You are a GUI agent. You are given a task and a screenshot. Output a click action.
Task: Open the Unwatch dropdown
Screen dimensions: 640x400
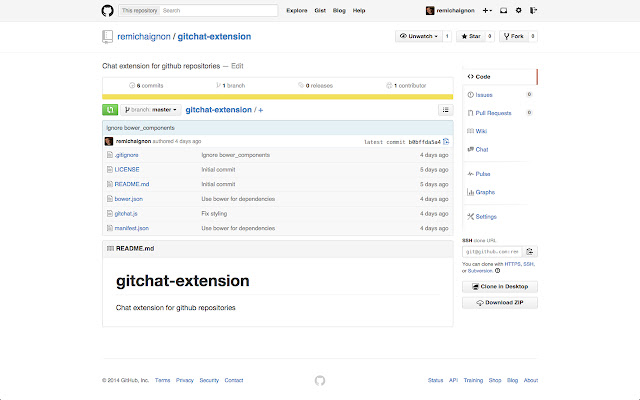418,36
